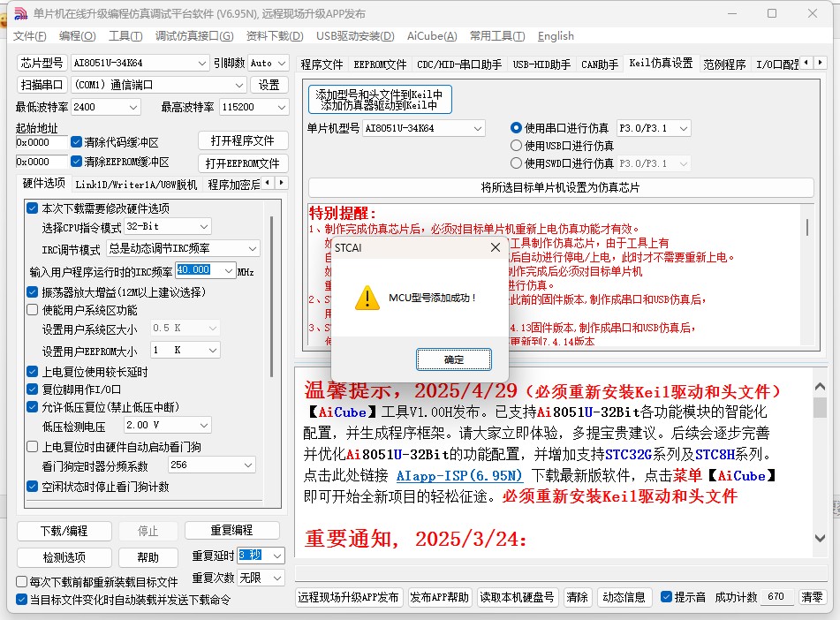Click 成功计数 670 field
This screenshot has width=840, height=620.
[x=776, y=596]
